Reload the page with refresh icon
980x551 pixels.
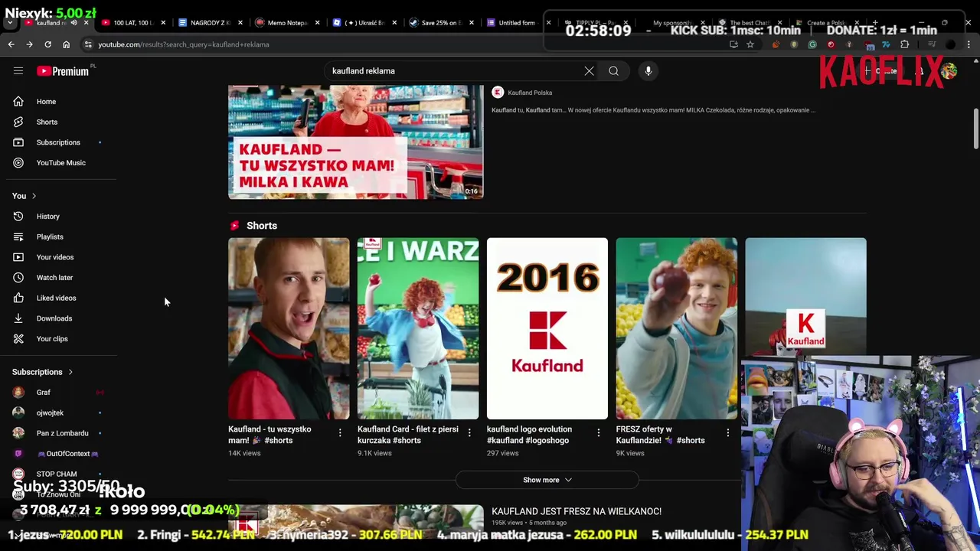[47, 44]
